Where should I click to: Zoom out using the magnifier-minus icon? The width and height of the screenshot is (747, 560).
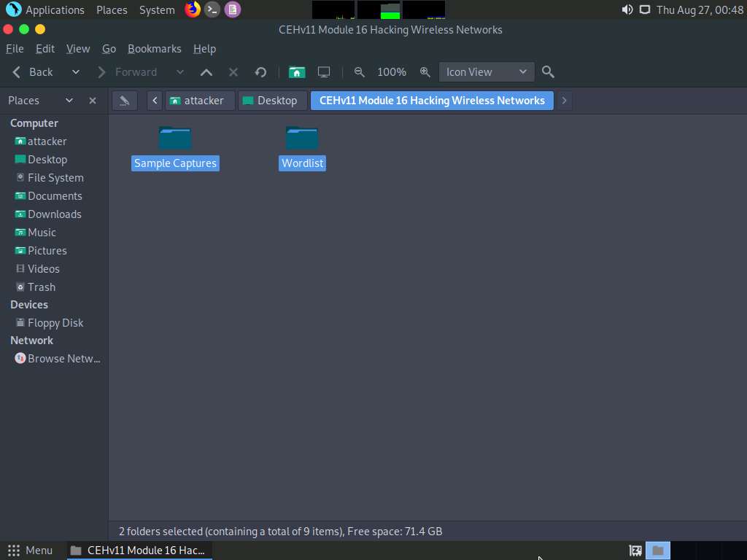(359, 71)
